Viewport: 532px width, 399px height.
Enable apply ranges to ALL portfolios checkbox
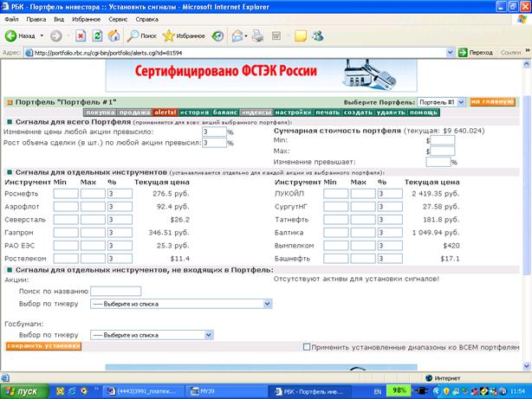(308, 346)
